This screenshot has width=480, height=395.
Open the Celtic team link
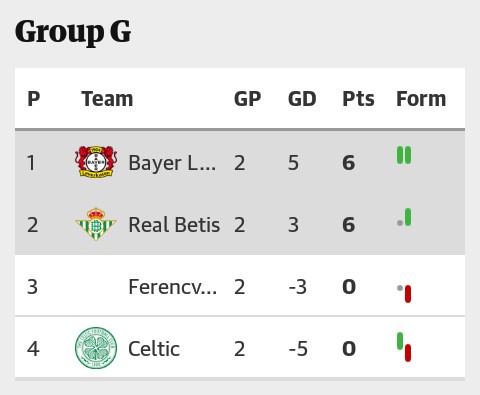(154, 349)
